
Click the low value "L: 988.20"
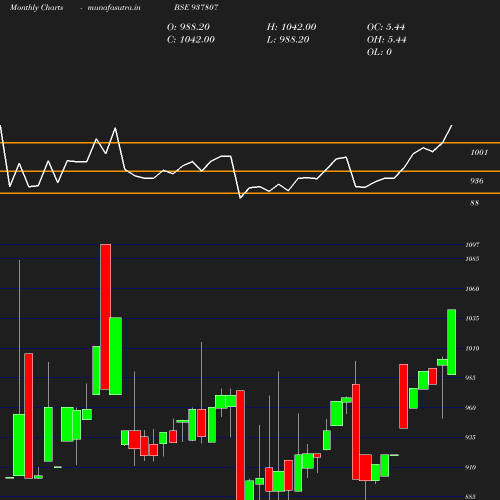[x=288, y=40]
